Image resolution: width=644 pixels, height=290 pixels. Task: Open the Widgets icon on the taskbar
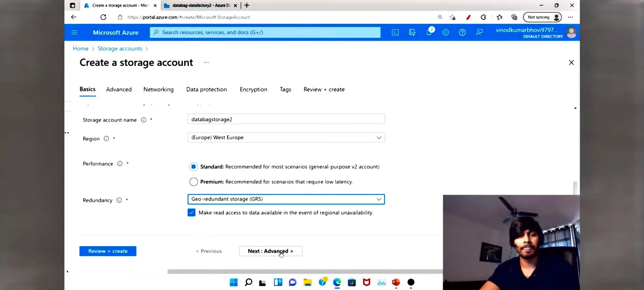pyautogui.click(x=278, y=282)
